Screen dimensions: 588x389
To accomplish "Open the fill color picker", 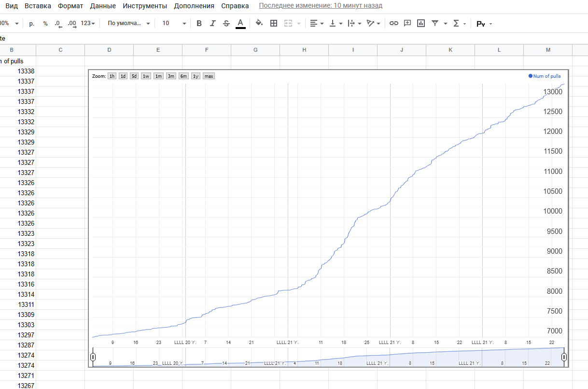I will click(259, 23).
